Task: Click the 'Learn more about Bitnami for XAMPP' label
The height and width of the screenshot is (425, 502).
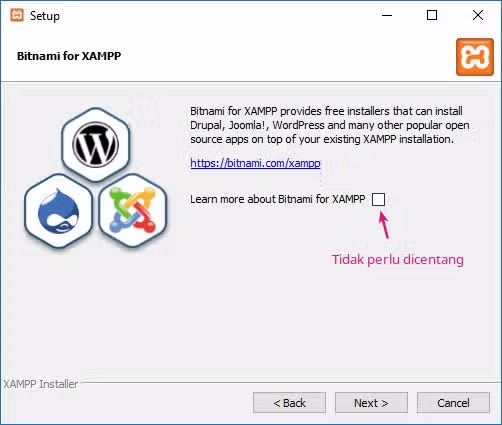Action: (278, 199)
